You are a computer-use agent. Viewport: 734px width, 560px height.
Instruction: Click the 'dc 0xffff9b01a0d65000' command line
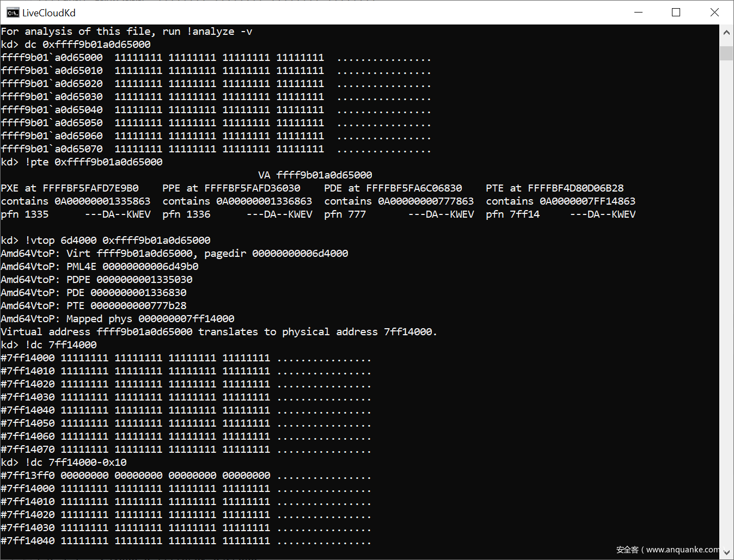[x=87, y=45]
